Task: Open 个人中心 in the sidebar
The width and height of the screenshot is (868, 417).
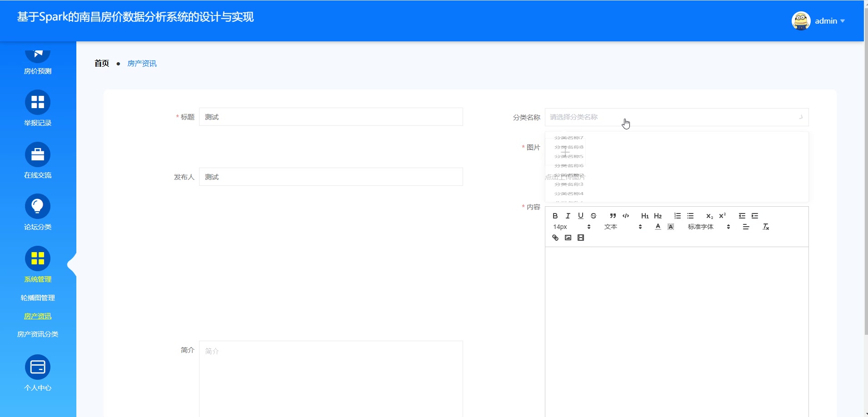Action: [x=38, y=373]
